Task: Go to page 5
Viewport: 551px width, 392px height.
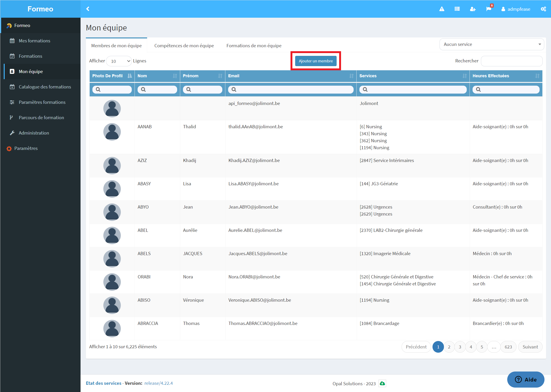Action: 482,347
